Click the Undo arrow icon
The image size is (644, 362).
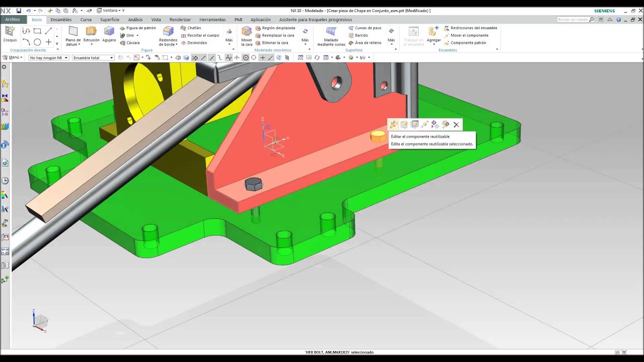point(28,11)
